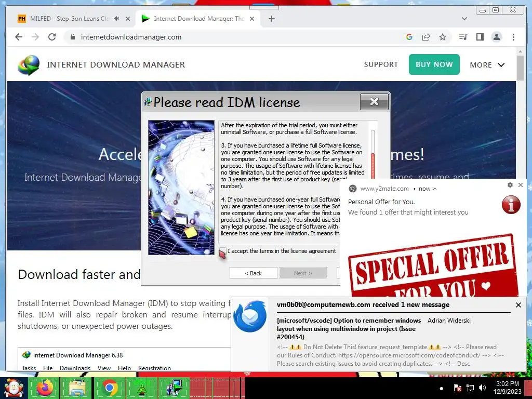Click the license text scrollbar thumb
Screen dimensions: 532x399
pos(373,166)
